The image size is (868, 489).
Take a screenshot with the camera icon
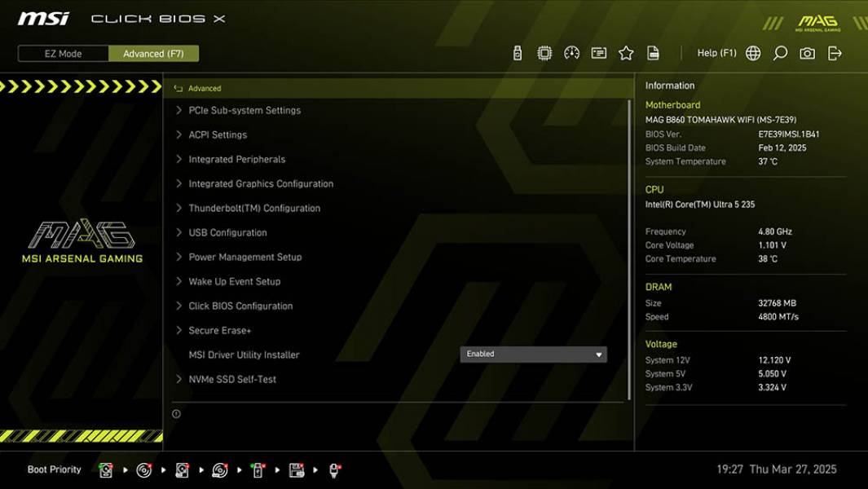[807, 53]
